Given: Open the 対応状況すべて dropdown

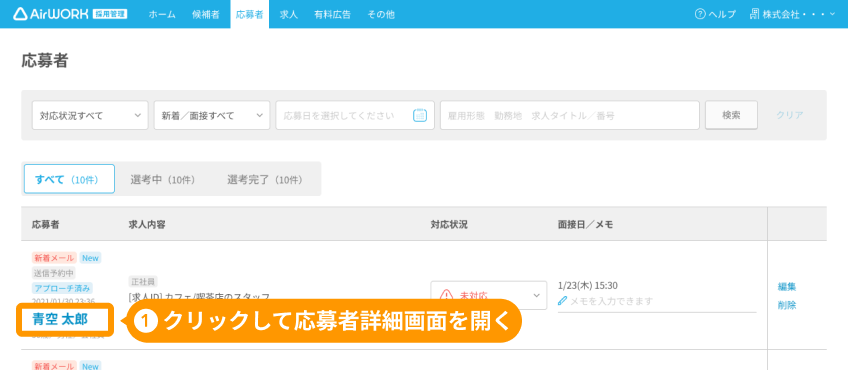Looking at the screenshot, I should coord(90,115).
